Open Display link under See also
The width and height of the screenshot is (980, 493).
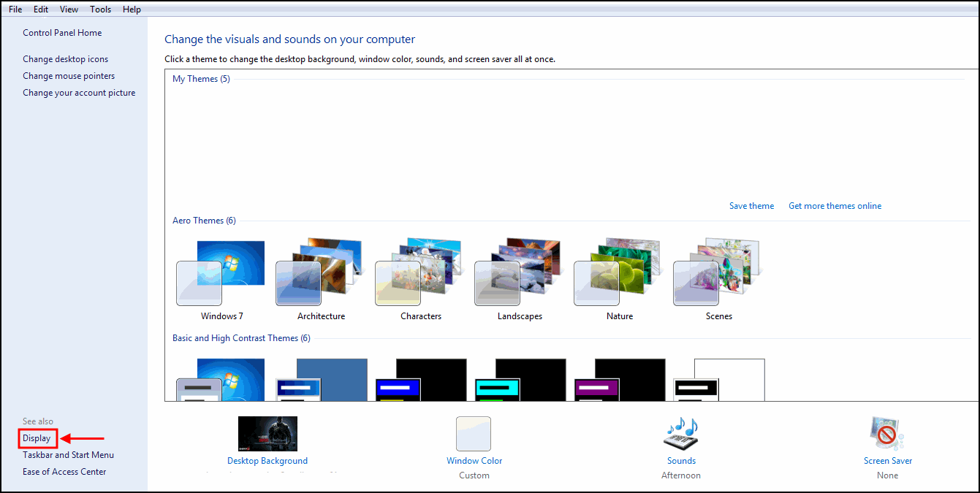(x=37, y=438)
